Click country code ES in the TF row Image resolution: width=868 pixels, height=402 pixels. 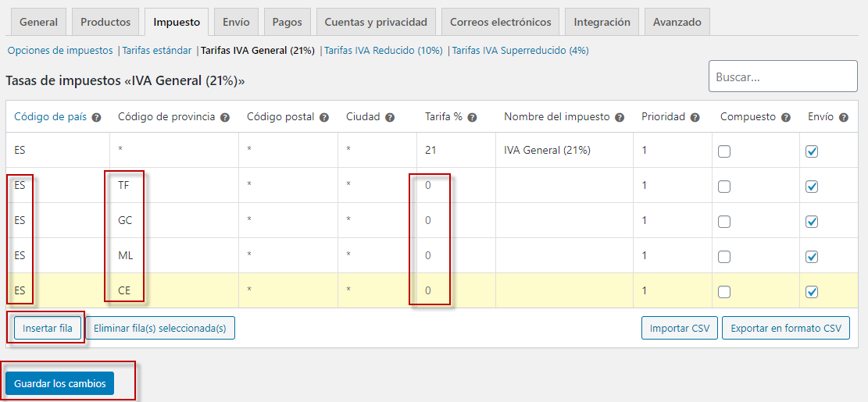pos(58,185)
